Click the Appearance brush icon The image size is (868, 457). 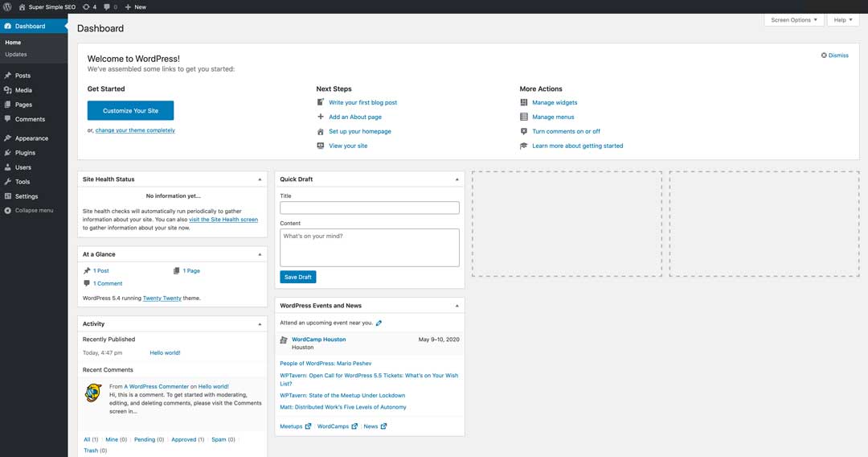tap(8, 138)
